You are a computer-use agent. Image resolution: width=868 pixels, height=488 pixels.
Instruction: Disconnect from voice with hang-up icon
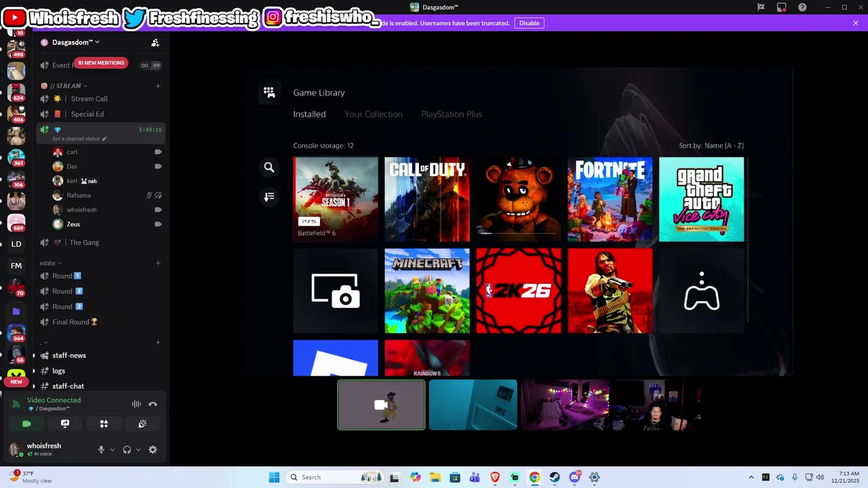click(x=153, y=404)
